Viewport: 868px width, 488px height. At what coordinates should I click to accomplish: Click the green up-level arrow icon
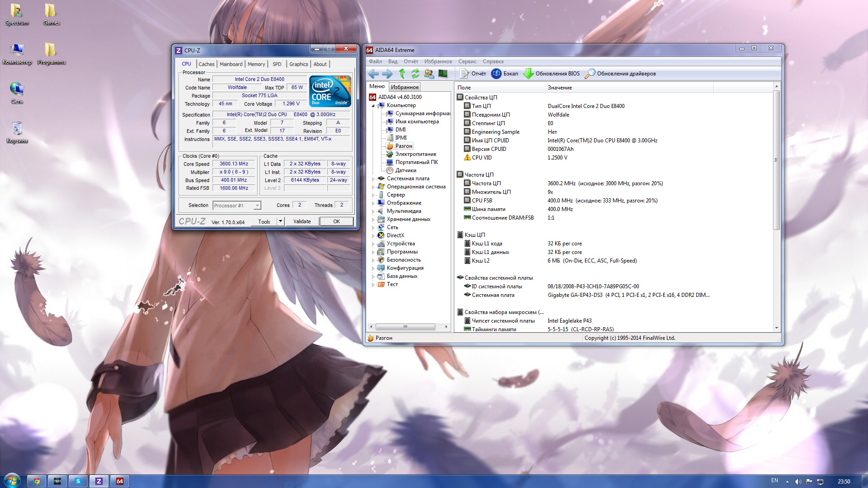pos(402,74)
